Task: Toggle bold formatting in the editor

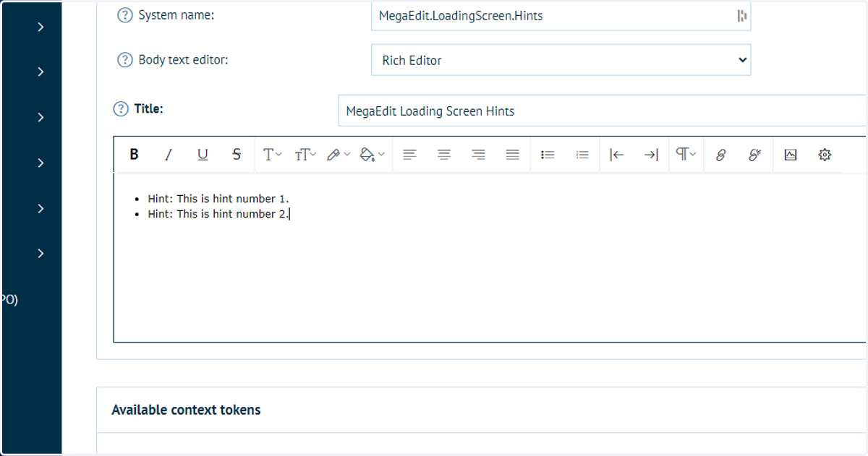Action: (x=134, y=154)
